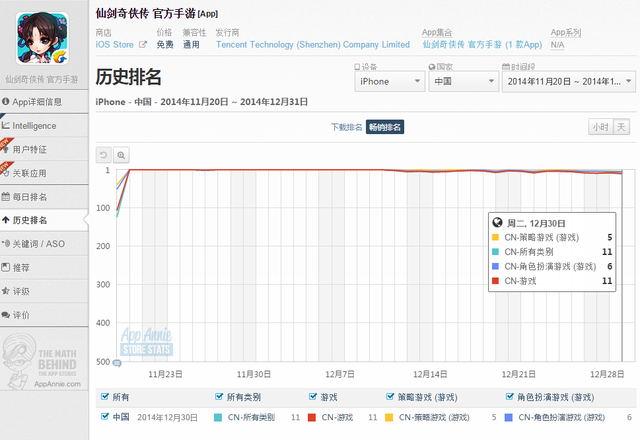Click the external link icon next to iOS Store
640x440 pixels.
pyautogui.click(x=142, y=44)
